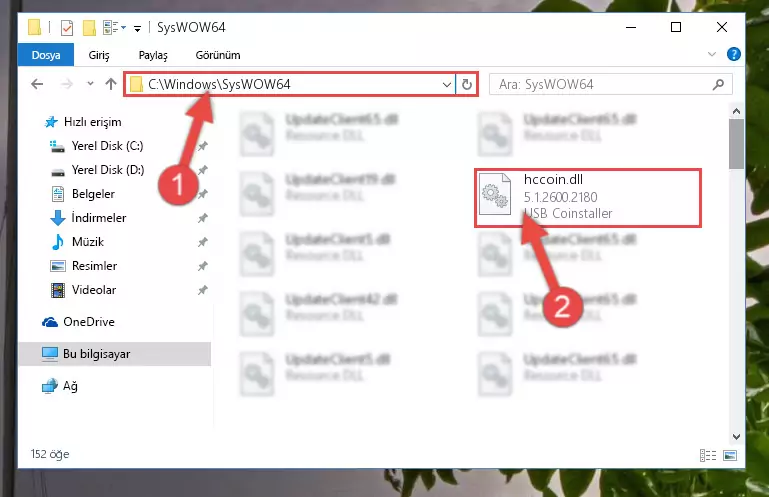Switch to details view icon in status bar
Screen dimensions: 769x497
pos(708,455)
